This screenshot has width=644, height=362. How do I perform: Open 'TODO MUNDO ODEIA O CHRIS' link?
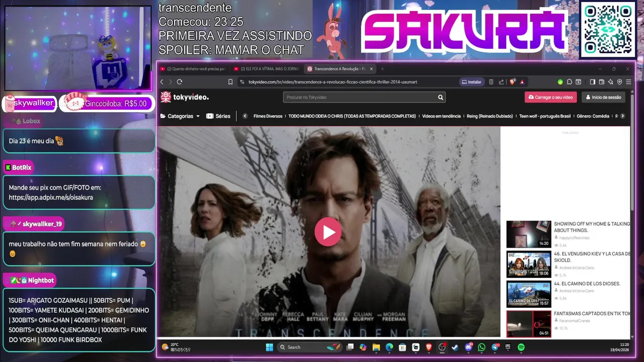point(352,116)
